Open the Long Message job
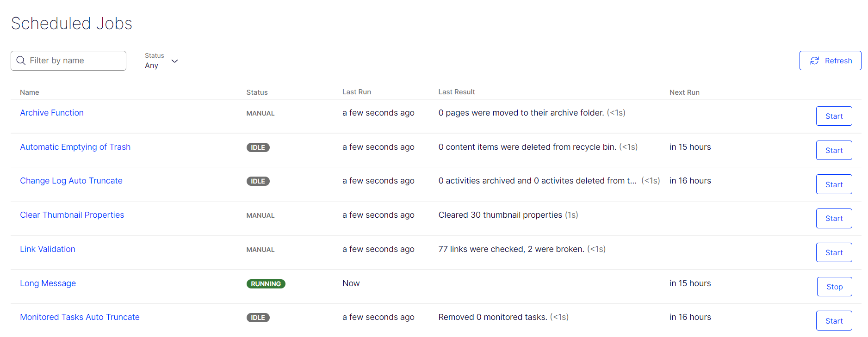This screenshot has width=868, height=337. [48, 283]
